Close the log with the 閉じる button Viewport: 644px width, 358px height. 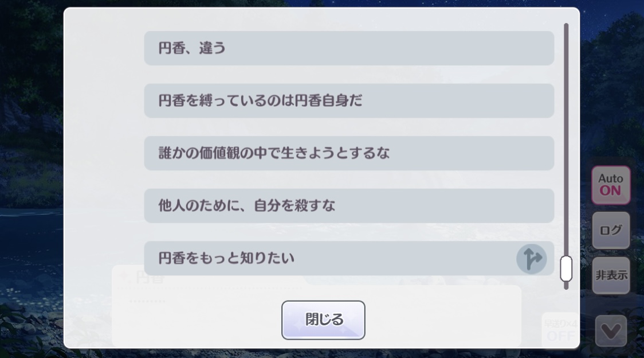(323, 320)
